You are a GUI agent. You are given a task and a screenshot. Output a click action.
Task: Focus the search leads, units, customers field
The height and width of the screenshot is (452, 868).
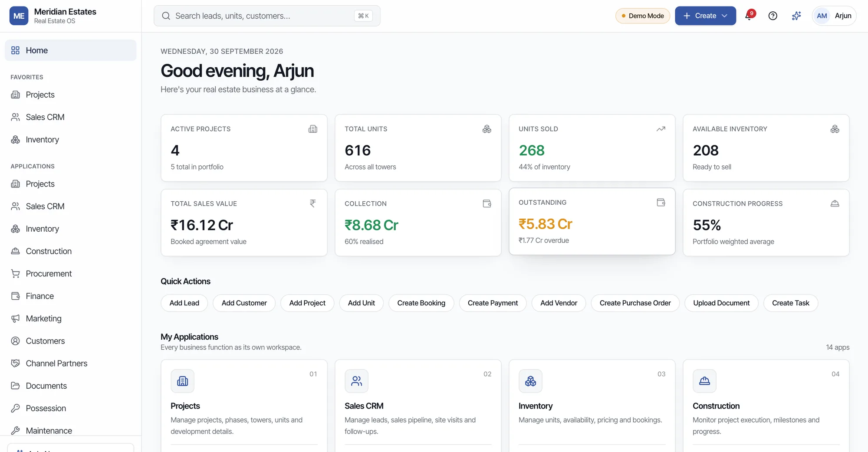pos(267,16)
